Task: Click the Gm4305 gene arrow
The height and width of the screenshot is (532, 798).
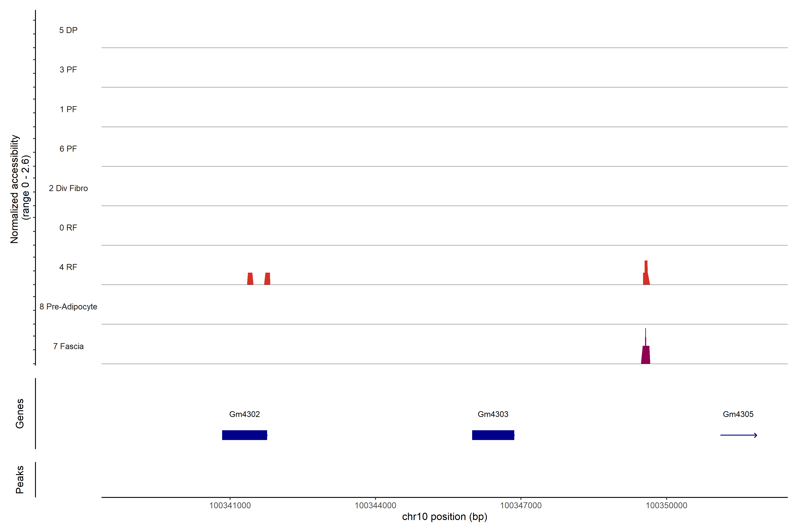Action: 738,435
